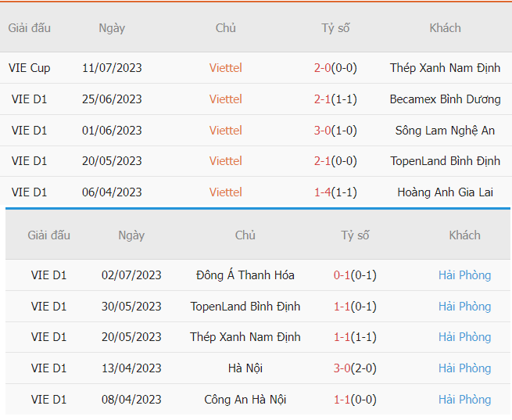The image size is (512, 420).
Task: Click Ngày header in the Hải Phòng table
Action: [x=131, y=235]
